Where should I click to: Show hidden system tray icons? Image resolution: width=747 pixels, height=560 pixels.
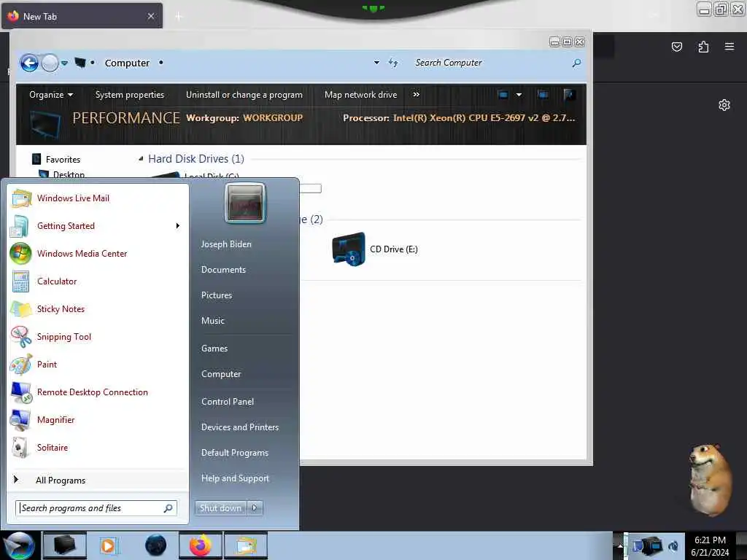pos(620,545)
